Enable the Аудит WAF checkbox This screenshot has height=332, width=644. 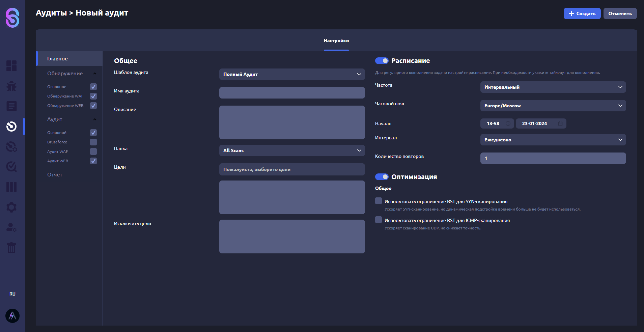(x=93, y=151)
